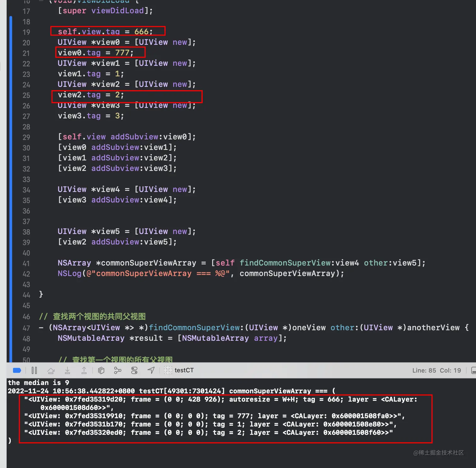Viewport: 476px width, 468px height.
Task: Click console log line with tag = 777
Action: click(214, 416)
